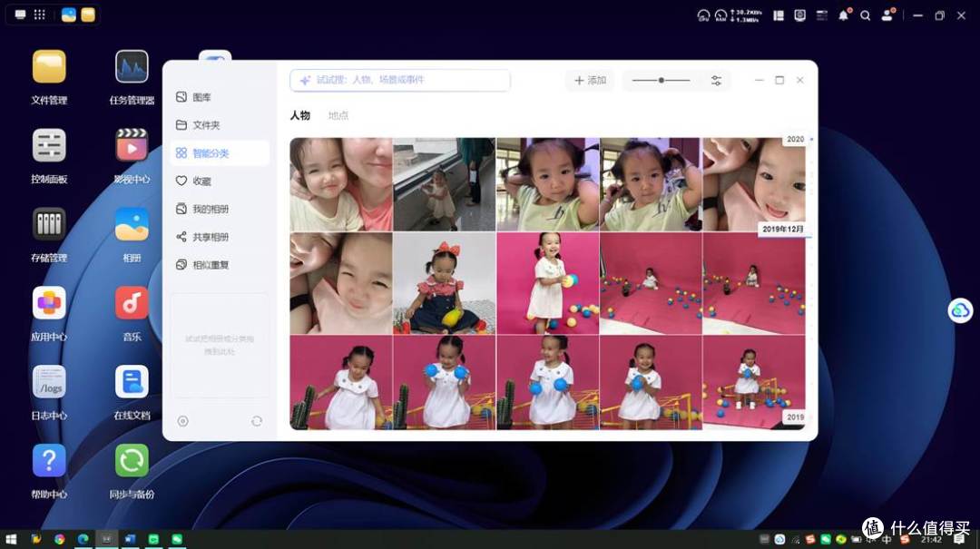The image size is (980, 549).
Task: Click the network speed indicator in top bar
Action: [x=746, y=15]
